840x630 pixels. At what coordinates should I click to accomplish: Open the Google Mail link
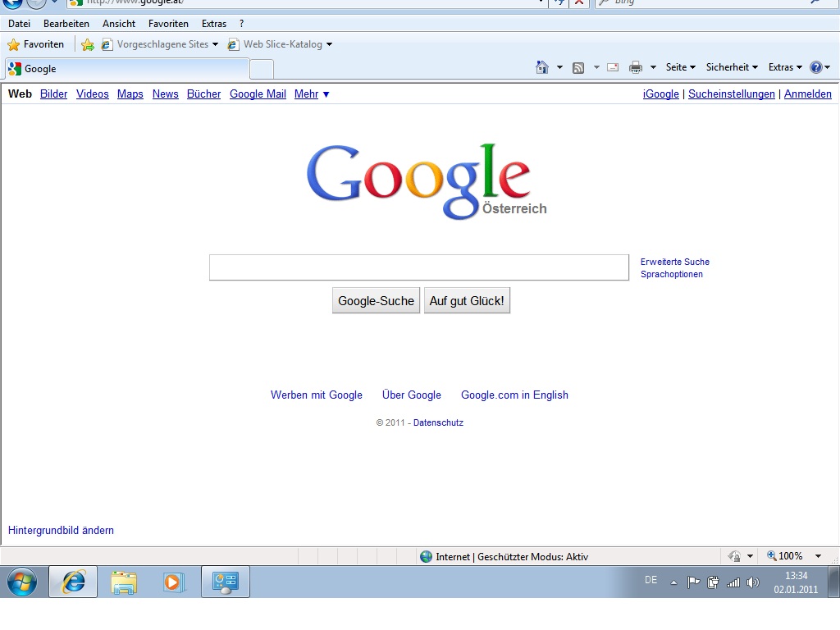[258, 94]
